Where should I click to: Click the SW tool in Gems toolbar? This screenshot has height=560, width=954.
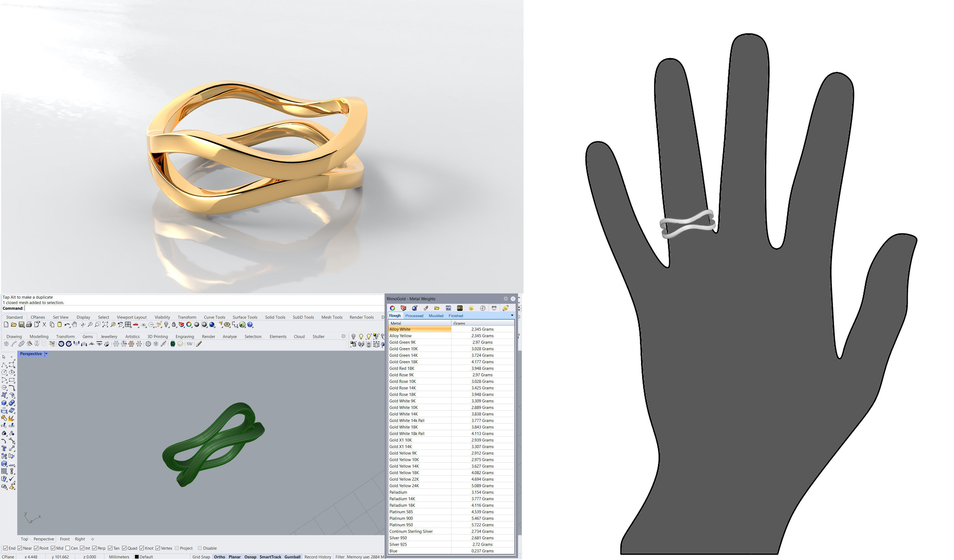[x=190, y=344]
